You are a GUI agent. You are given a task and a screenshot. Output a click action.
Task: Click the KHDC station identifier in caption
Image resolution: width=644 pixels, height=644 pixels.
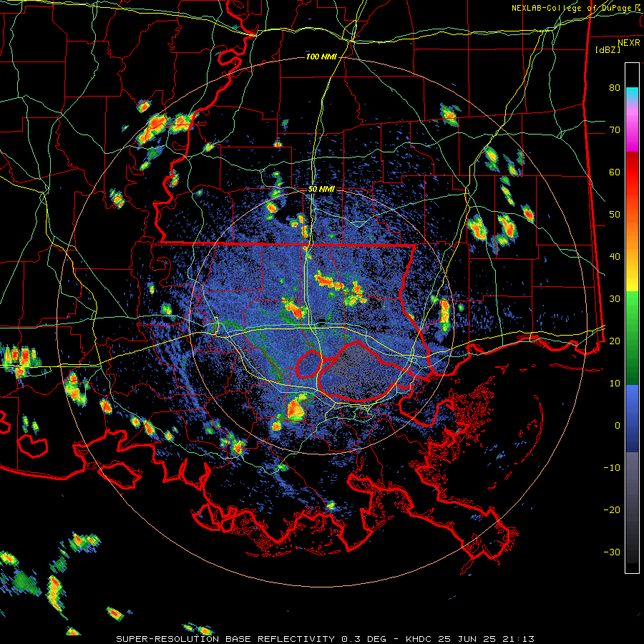(417, 639)
